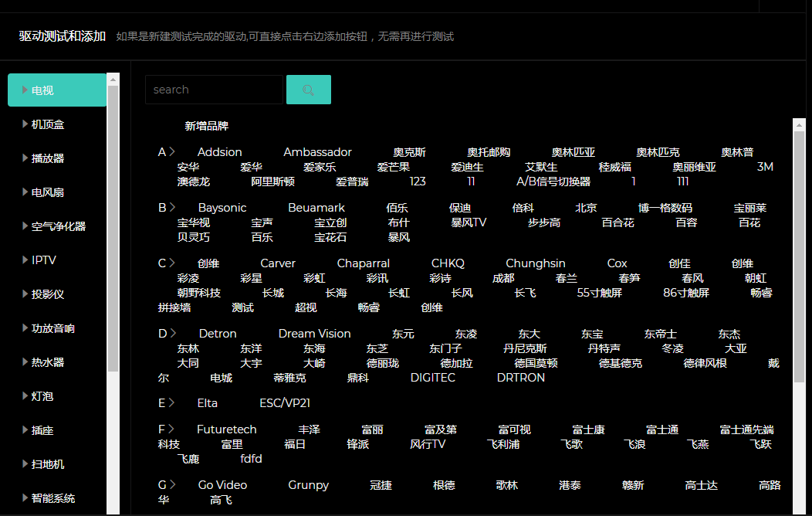
Task: Choose brand 富士康
Action: coord(588,429)
